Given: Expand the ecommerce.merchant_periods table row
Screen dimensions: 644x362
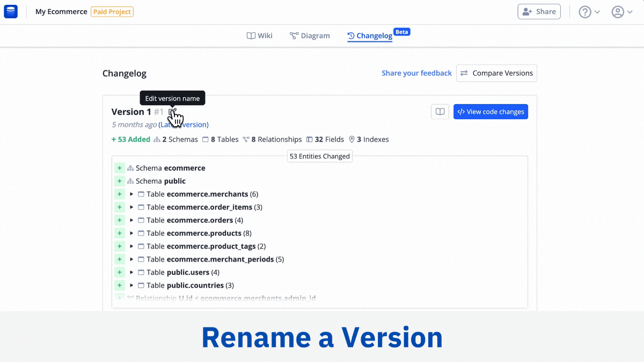Looking at the screenshot, I should coord(131,259).
